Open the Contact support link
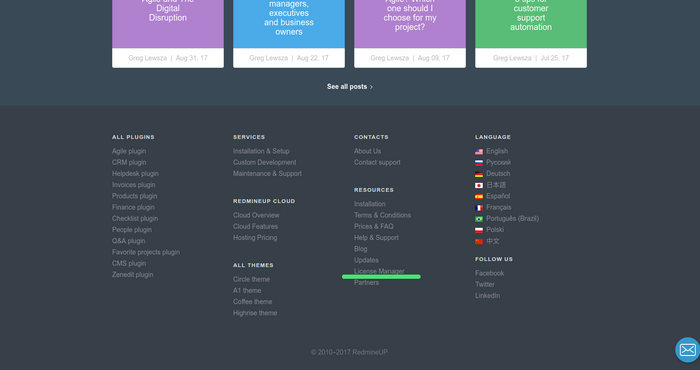The image size is (700, 370). tap(377, 162)
